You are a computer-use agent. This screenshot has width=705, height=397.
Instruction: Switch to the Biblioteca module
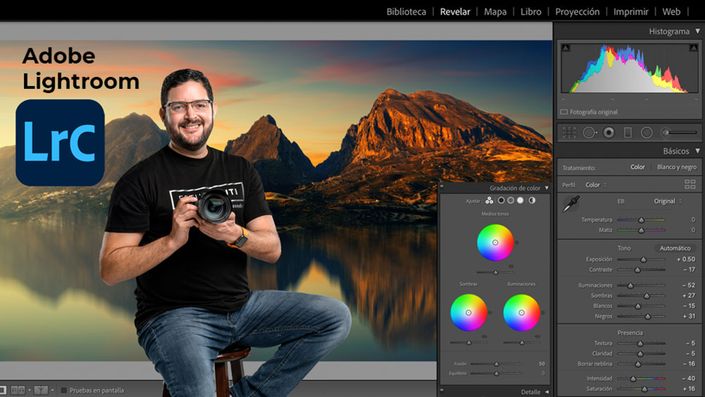pyautogui.click(x=406, y=12)
